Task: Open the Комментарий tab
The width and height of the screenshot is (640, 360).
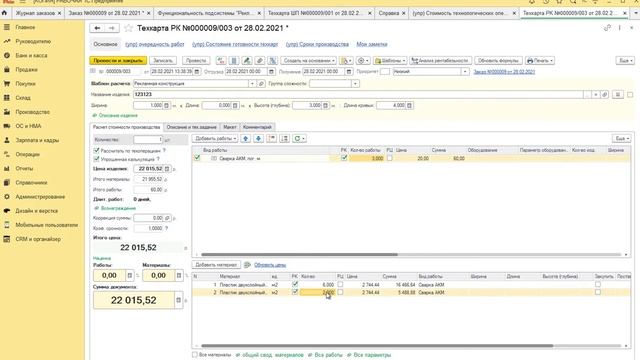Action: click(257, 127)
